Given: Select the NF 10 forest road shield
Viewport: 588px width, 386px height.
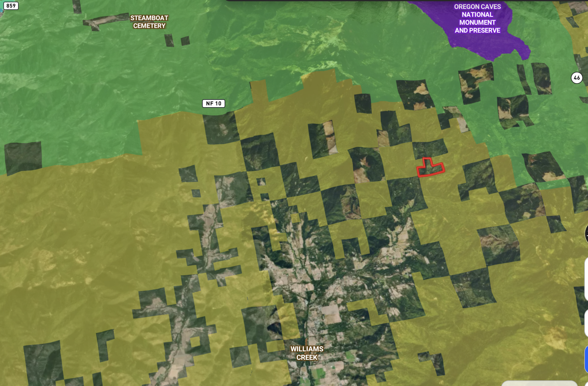Looking at the screenshot, I should click(x=214, y=103).
